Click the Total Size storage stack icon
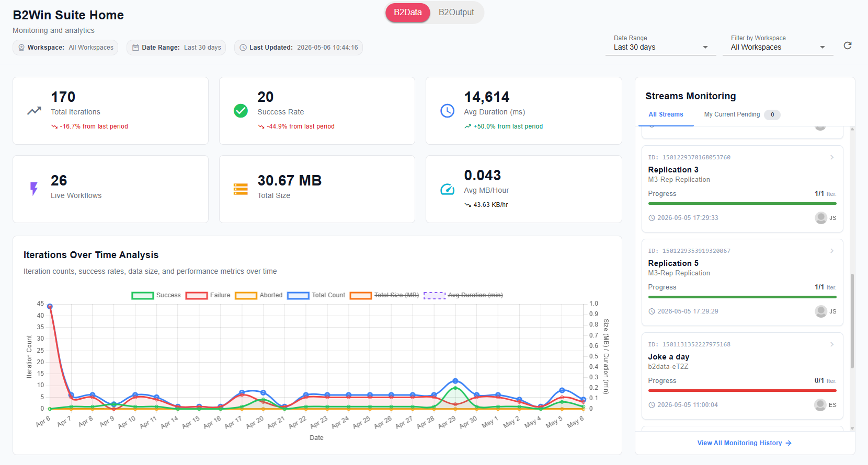Screen dimensions: 868x465 coord(241,189)
